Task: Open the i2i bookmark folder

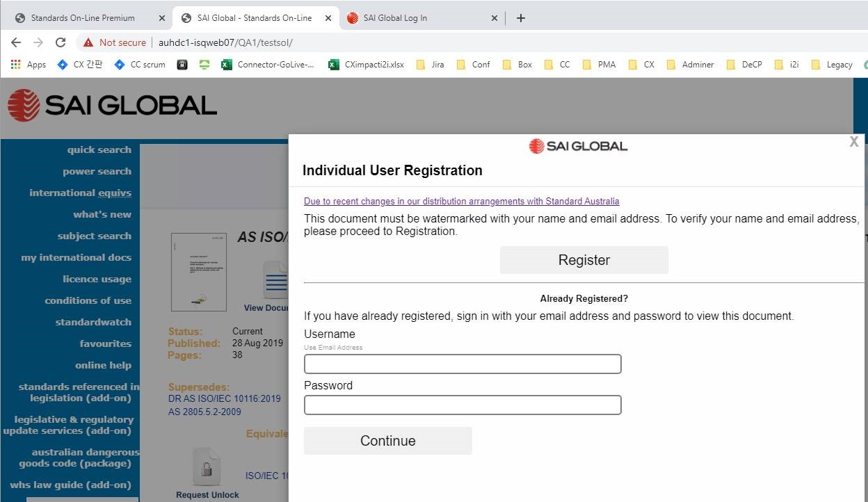Action: 787,65
